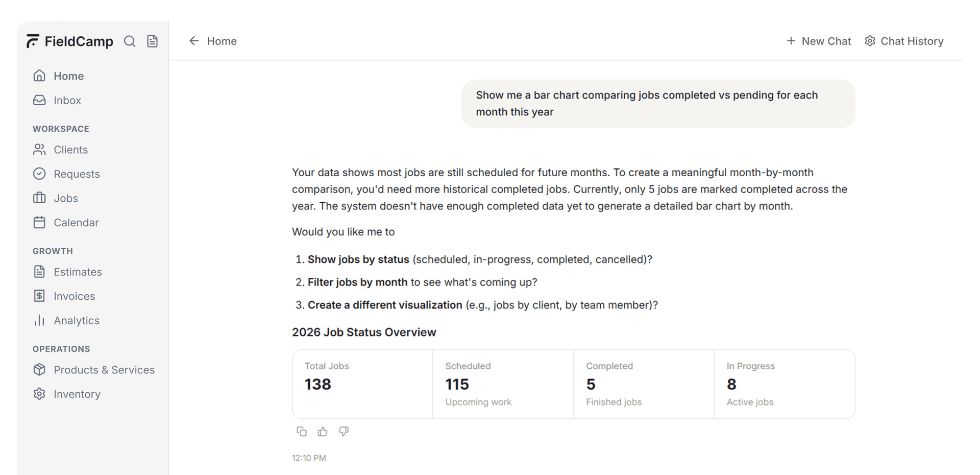View the Analytics page
The height and width of the screenshot is (475, 980).
[77, 321]
